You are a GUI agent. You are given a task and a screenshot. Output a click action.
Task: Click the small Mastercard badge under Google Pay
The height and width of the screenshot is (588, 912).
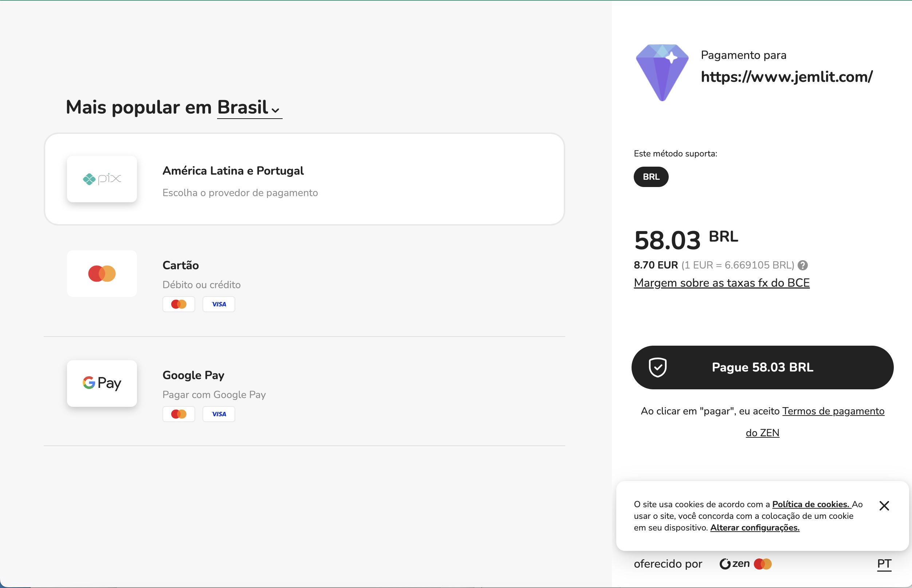178,414
